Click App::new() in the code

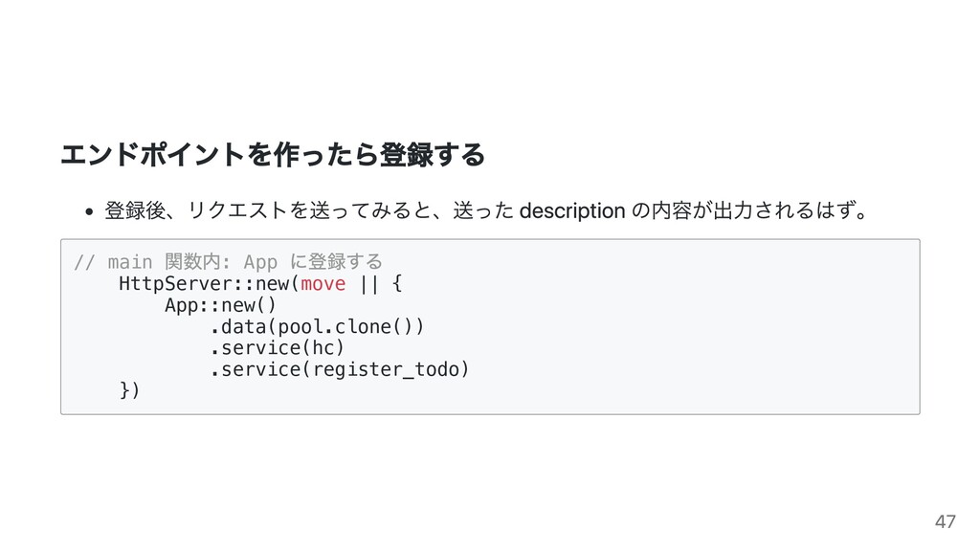pyautogui.click(x=220, y=305)
